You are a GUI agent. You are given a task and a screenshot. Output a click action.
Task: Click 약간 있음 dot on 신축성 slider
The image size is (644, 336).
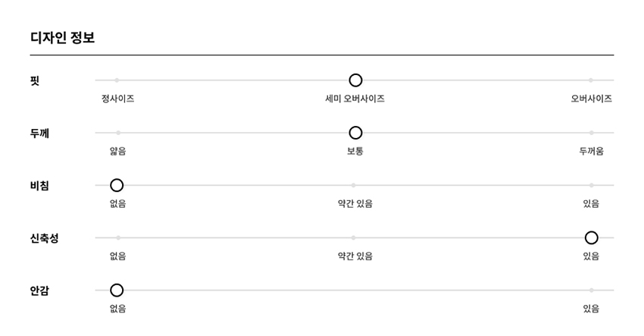[354, 237]
